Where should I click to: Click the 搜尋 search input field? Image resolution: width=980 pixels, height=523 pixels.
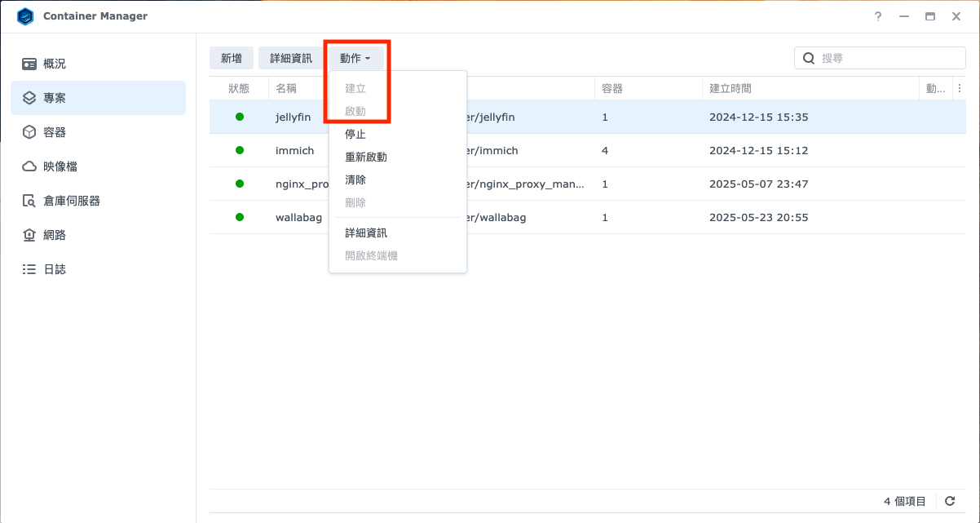pos(889,58)
